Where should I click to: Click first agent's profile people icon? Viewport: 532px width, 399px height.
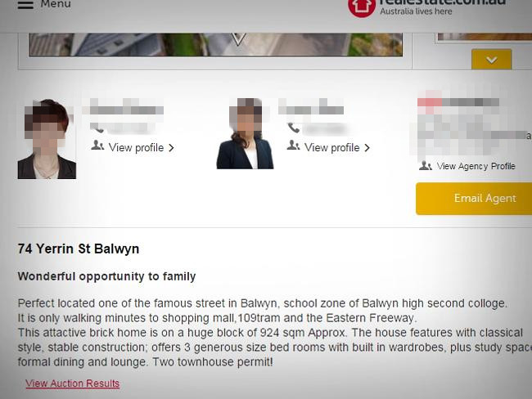point(97,146)
